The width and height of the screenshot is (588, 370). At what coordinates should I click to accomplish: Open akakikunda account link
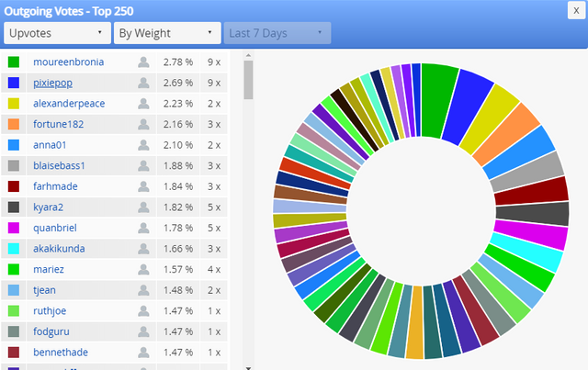59,249
